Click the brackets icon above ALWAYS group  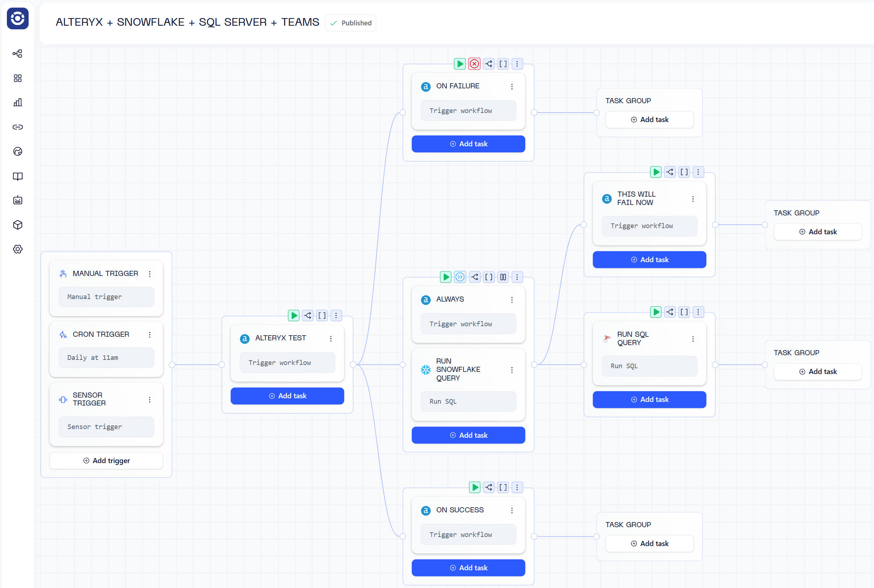click(x=489, y=277)
